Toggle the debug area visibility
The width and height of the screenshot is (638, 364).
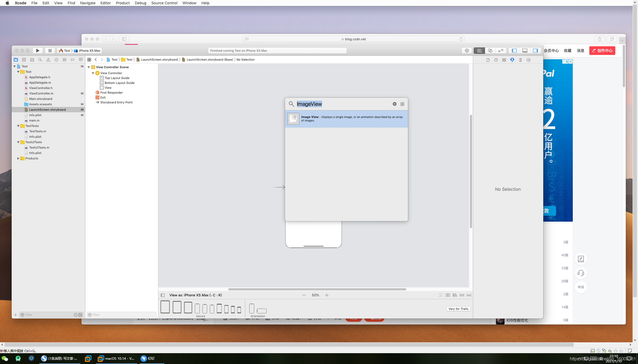[x=525, y=51]
